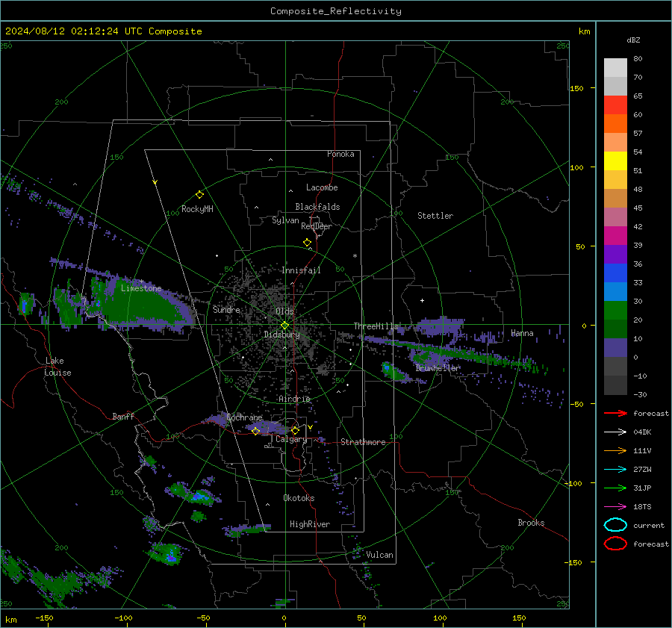Click the magenta 18TS arrow icon

(615, 507)
